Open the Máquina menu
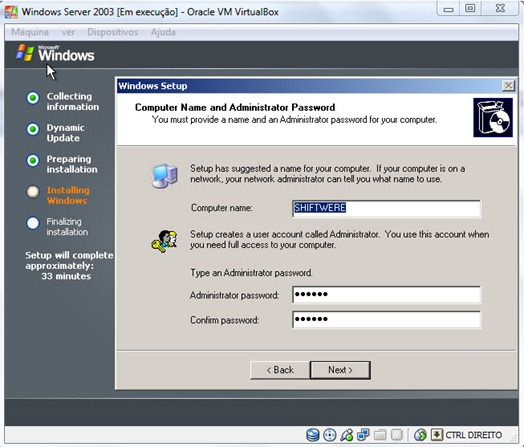 (x=30, y=32)
